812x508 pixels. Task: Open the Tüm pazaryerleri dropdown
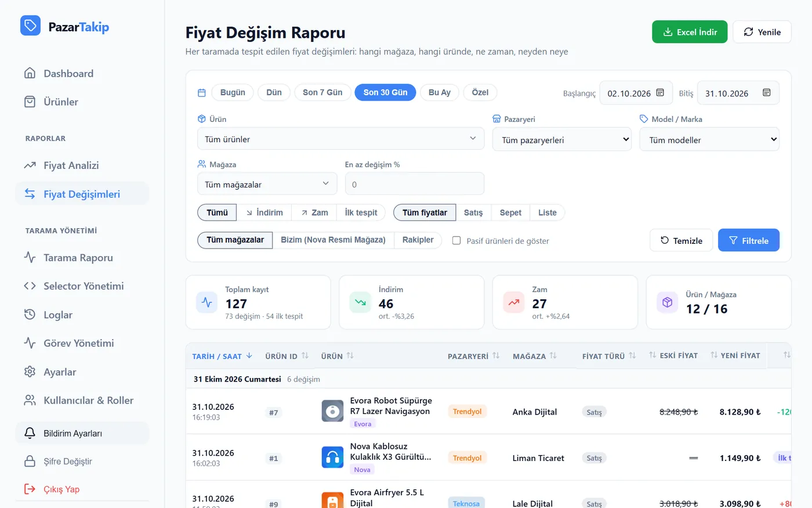[x=562, y=139]
